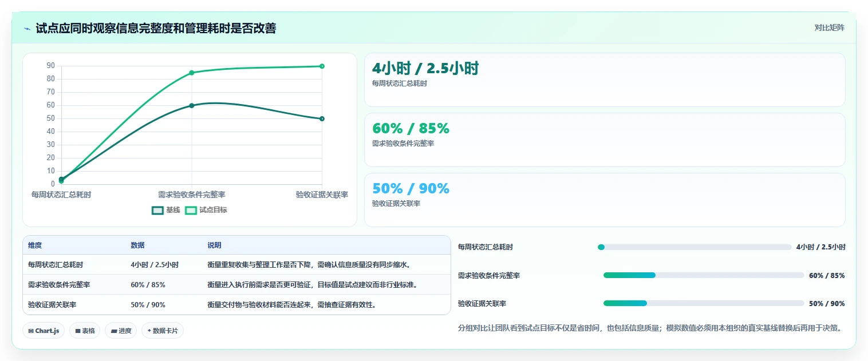The width and height of the screenshot is (868, 361).
Task: Click the chart x-axis label 每周状态汇总耗时
Action: tap(61, 195)
